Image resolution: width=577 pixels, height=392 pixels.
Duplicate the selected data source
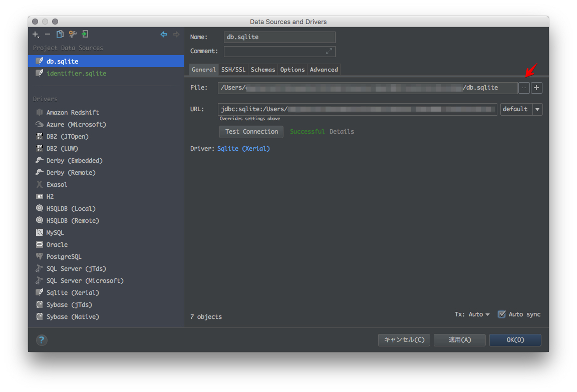60,34
